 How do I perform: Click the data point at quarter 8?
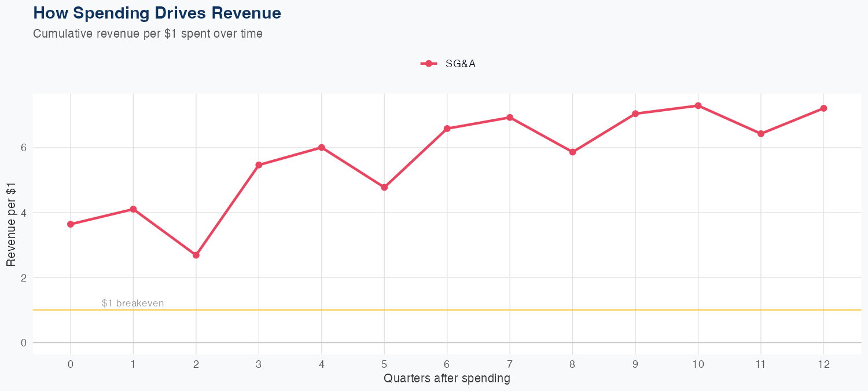572,152
